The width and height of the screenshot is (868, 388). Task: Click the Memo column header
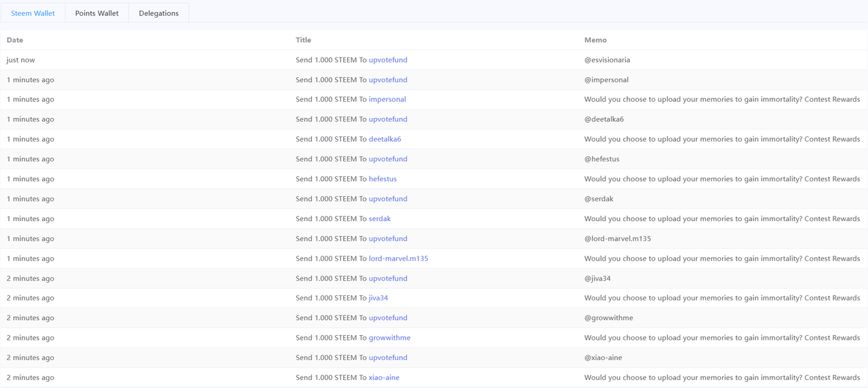pos(595,40)
